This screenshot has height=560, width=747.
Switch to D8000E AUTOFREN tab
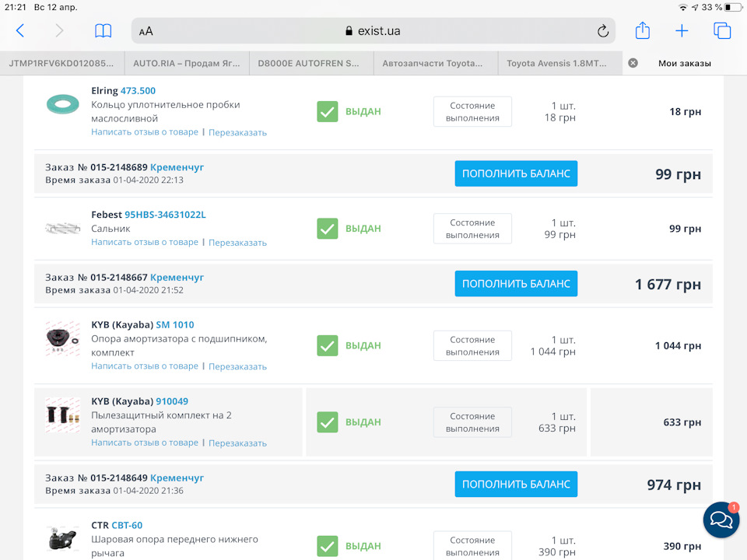(311, 63)
